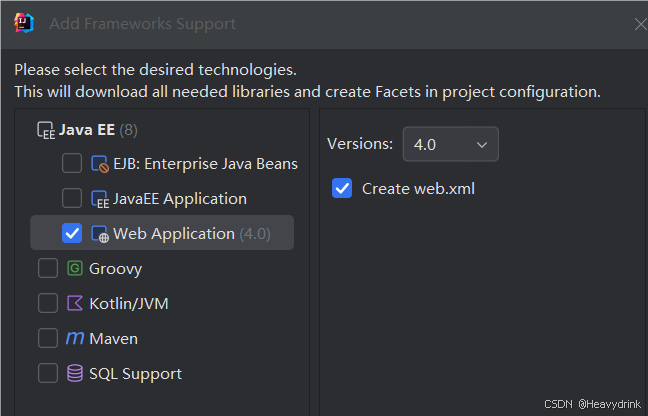
Task: Uncheck the Web Application checkbox
Action: point(72,233)
